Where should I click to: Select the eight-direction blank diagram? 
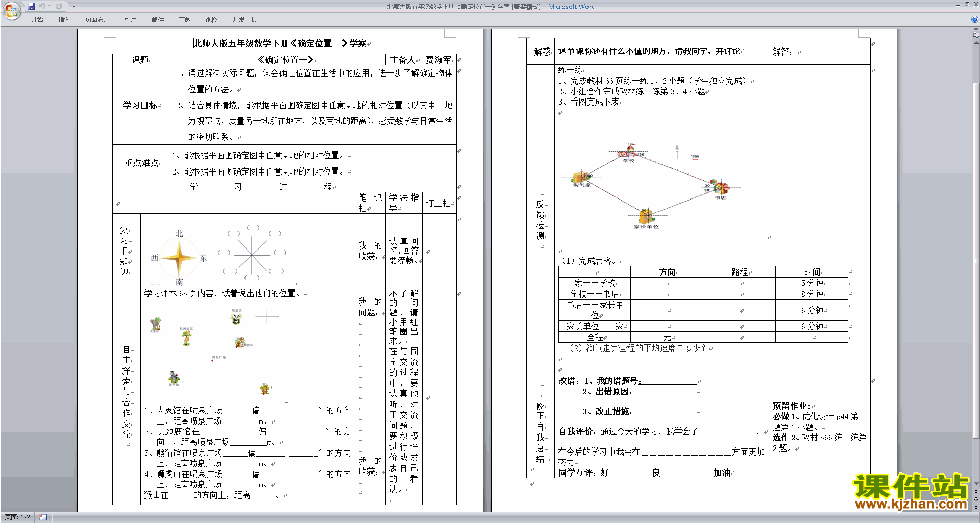pyautogui.click(x=252, y=254)
